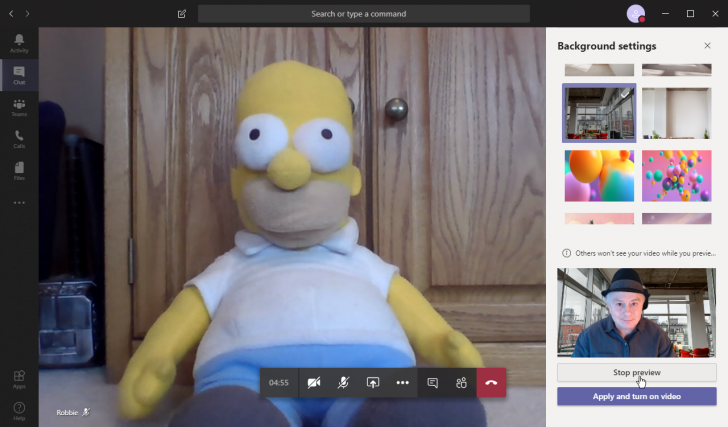Choose the large colorful balloons background
This screenshot has width=728, height=427.
click(x=599, y=175)
